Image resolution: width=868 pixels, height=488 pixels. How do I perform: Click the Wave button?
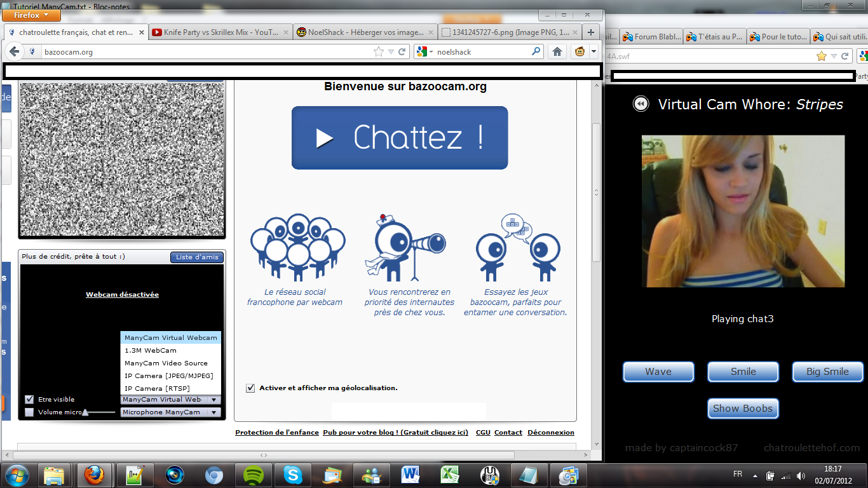658,372
